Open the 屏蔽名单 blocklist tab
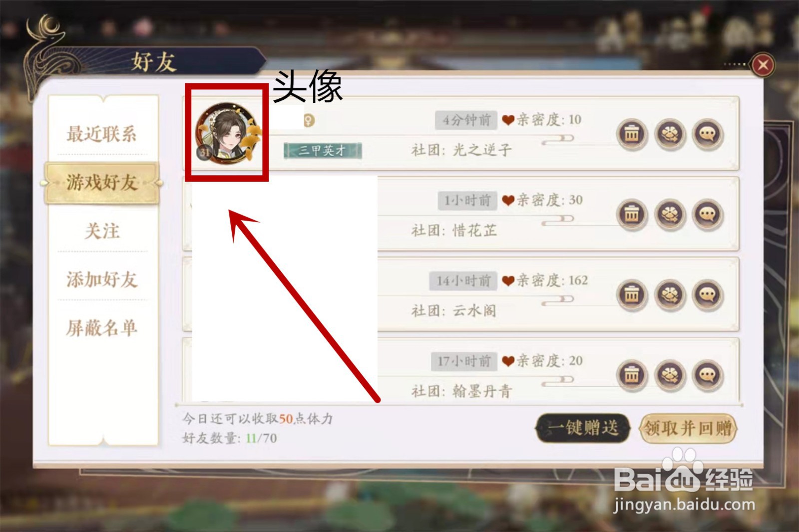Screen dimensions: 799x532 102,328
